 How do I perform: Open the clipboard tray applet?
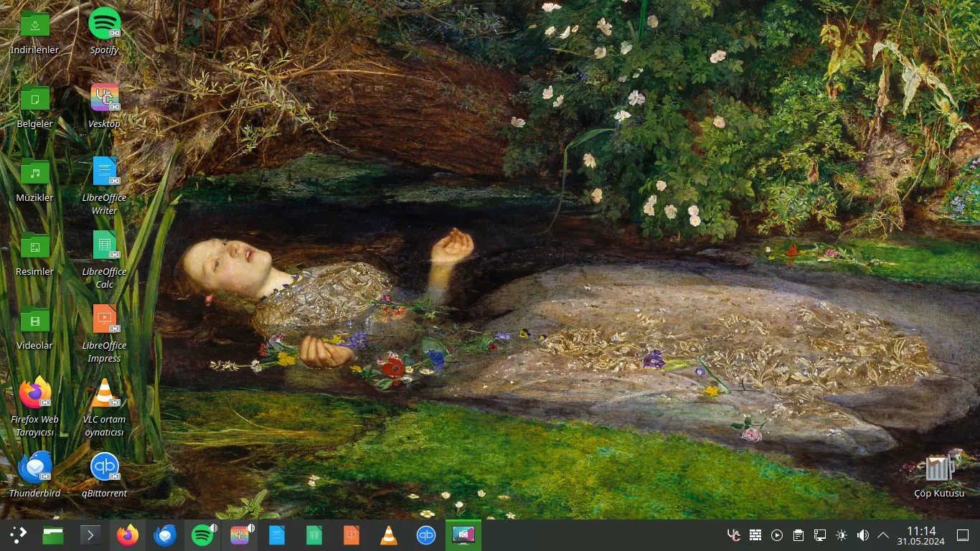798,535
